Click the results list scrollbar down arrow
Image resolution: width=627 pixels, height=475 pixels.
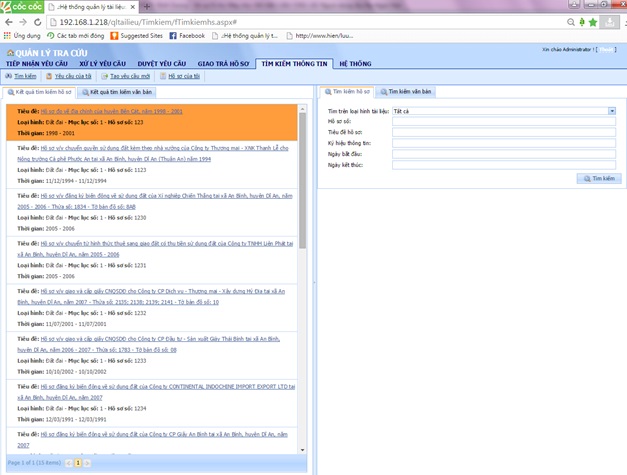pos(303,450)
